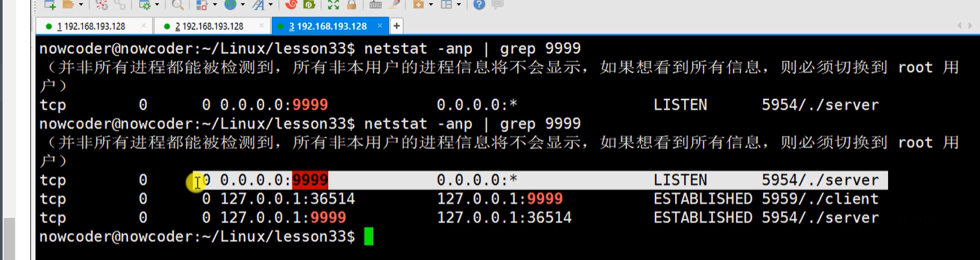Click the first netstat command text

(473, 49)
